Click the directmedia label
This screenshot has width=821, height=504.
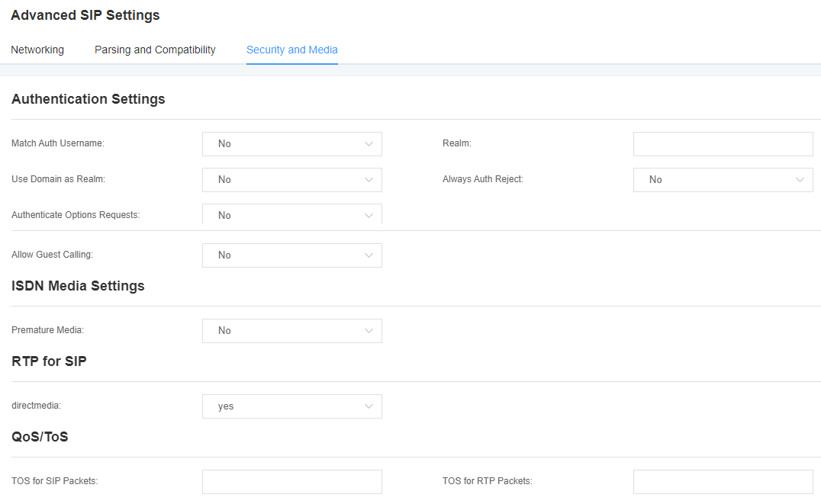[36, 406]
